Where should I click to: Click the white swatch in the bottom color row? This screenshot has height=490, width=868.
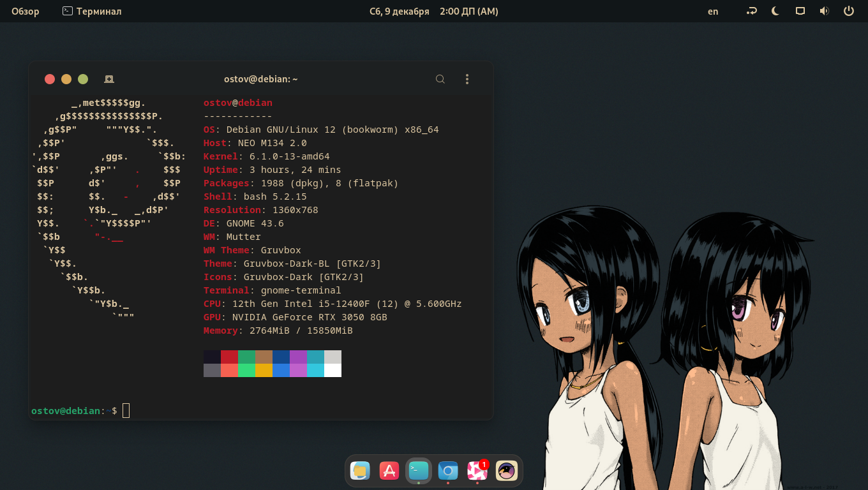coord(333,370)
